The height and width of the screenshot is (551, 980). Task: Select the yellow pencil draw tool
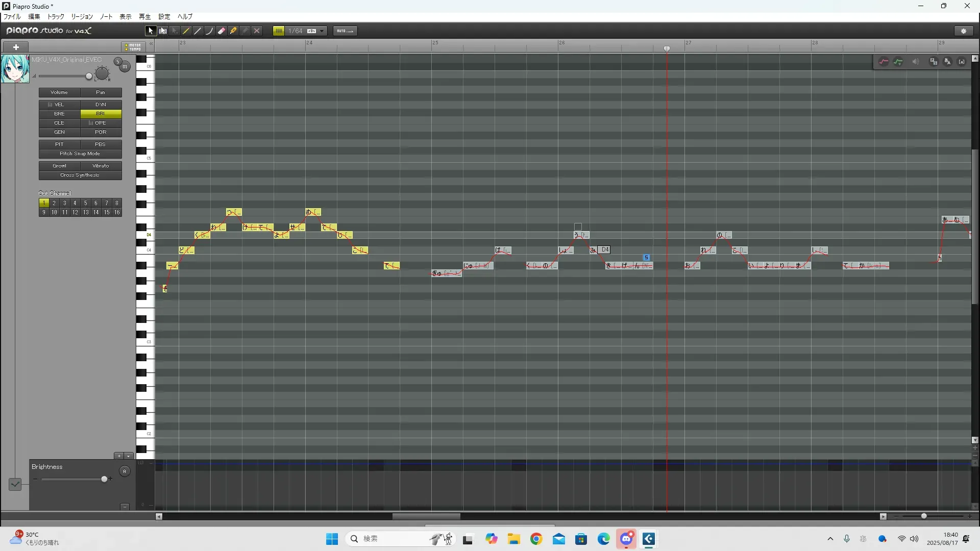(186, 31)
